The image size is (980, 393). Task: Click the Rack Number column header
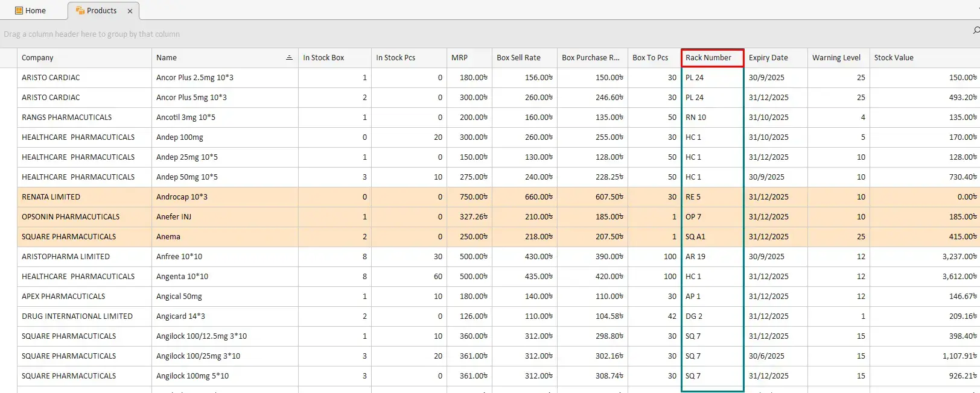pyautogui.click(x=713, y=58)
